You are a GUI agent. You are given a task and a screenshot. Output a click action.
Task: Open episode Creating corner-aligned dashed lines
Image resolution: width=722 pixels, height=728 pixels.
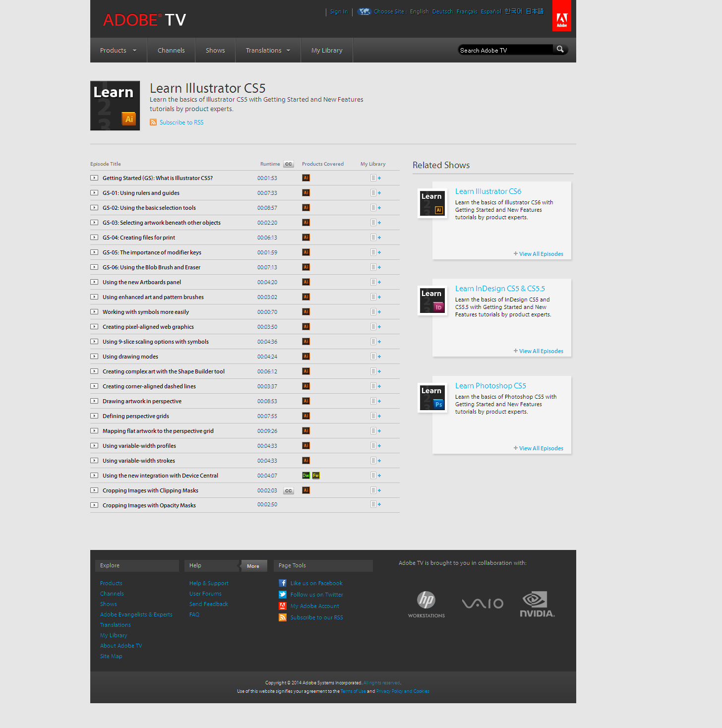[x=149, y=386]
